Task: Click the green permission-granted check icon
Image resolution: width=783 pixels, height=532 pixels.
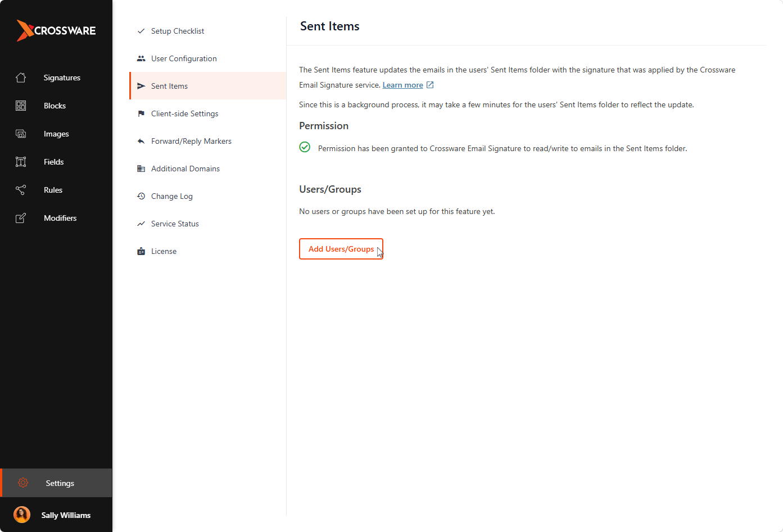Action: click(x=305, y=147)
